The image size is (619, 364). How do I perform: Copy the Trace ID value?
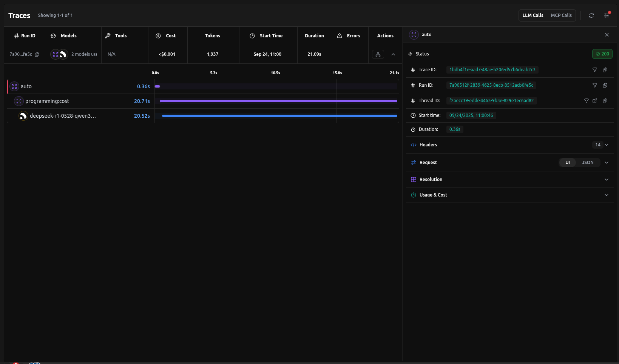click(605, 70)
